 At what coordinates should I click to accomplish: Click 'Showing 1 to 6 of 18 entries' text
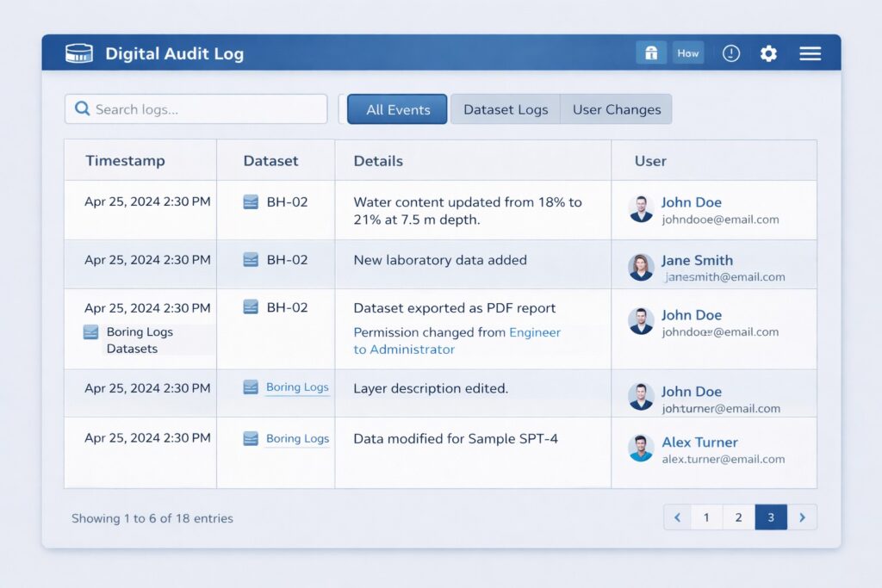(x=152, y=518)
